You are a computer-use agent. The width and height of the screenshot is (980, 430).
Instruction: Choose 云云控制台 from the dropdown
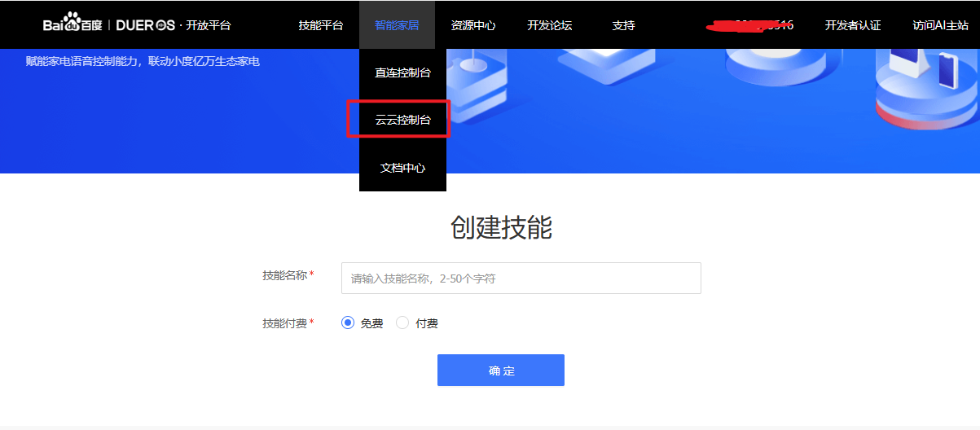point(402,120)
